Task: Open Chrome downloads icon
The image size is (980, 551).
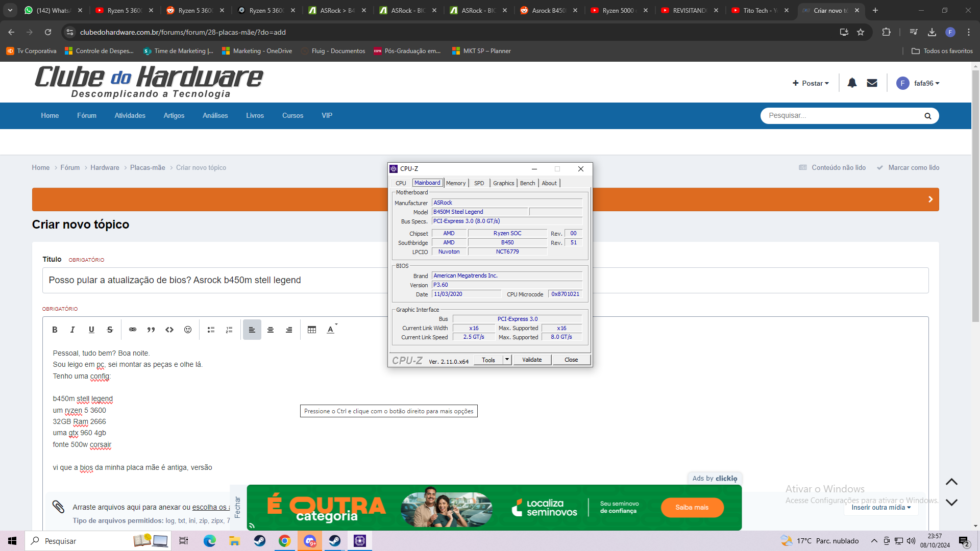Action: (932, 32)
